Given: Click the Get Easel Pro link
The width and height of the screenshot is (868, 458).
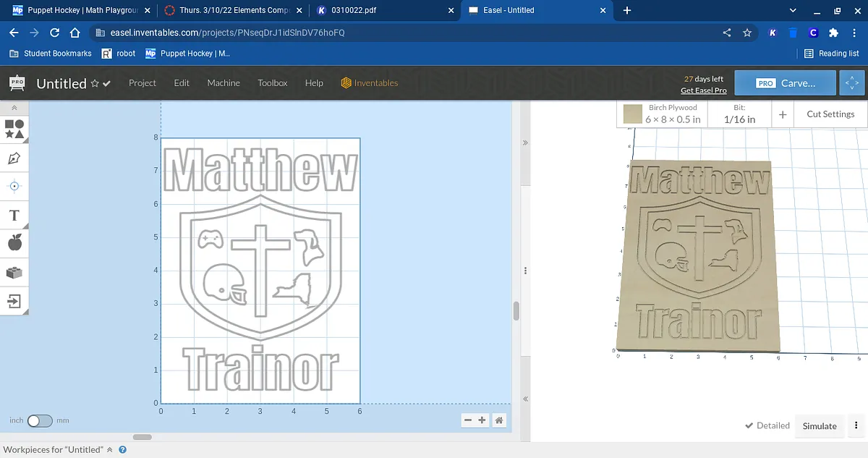Looking at the screenshot, I should click(x=703, y=90).
